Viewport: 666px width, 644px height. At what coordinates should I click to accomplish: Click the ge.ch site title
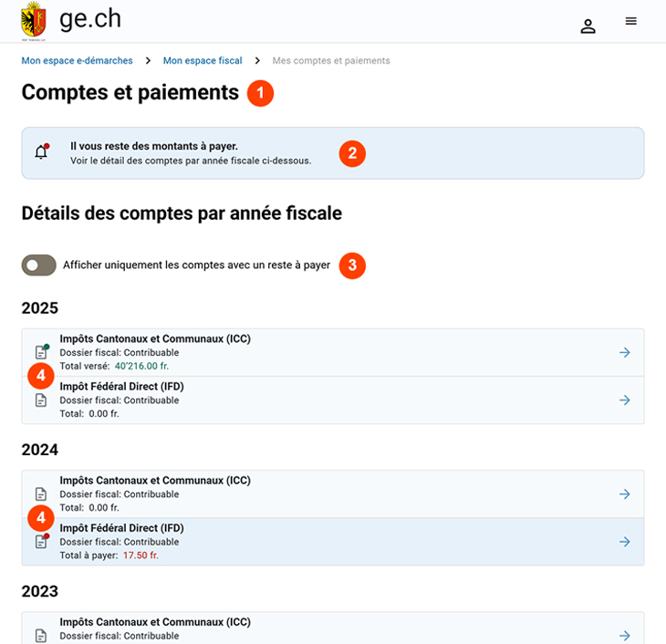pyautogui.click(x=90, y=19)
